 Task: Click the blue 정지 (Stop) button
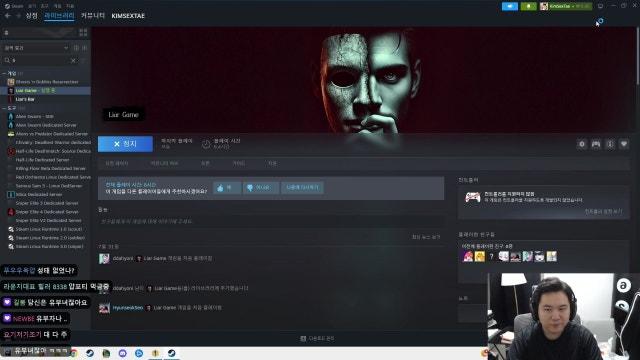(125, 144)
